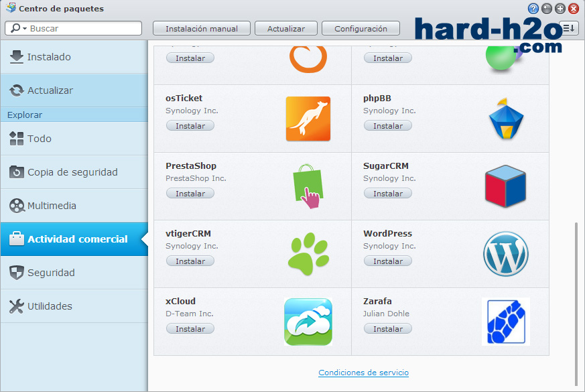
Task: Click the Instalado download icon
Action: tap(16, 57)
